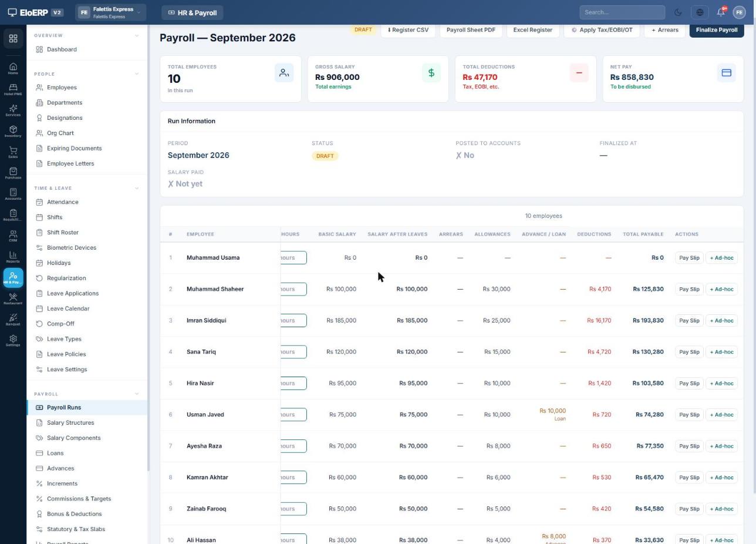The image size is (756, 544).
Task: Focus the top Search field
Action: click(622, 12)
